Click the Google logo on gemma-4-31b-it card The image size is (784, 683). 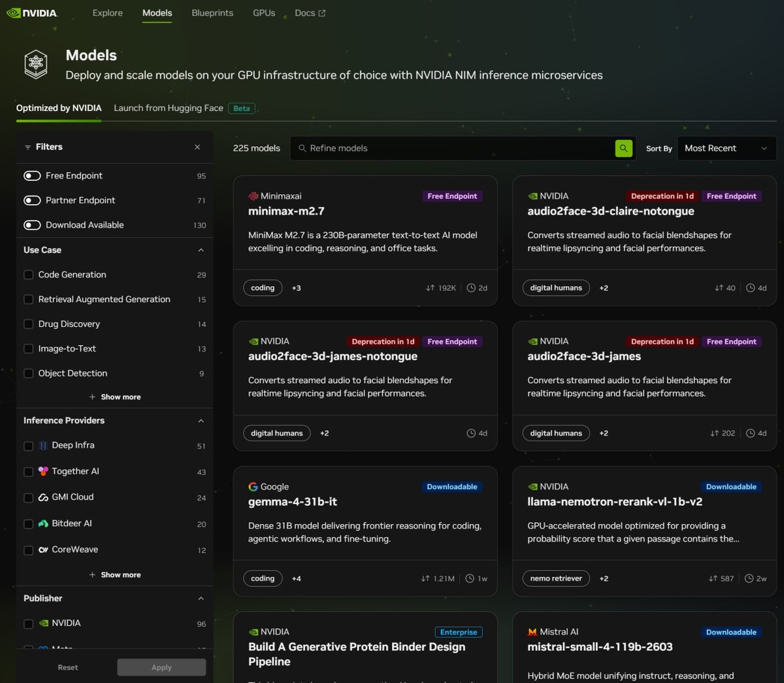(x=253, y=487)
